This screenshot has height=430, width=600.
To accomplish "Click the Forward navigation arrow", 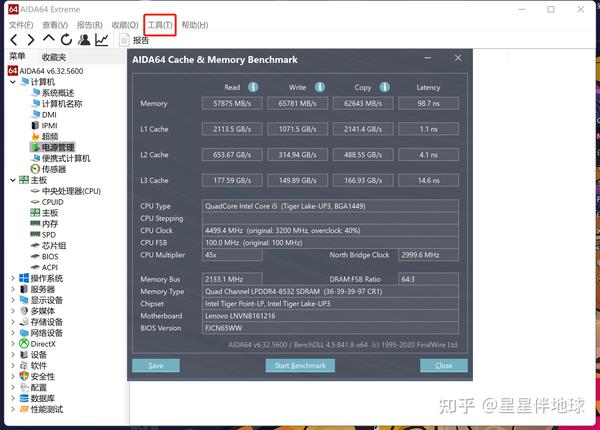I will coord(31,40).
